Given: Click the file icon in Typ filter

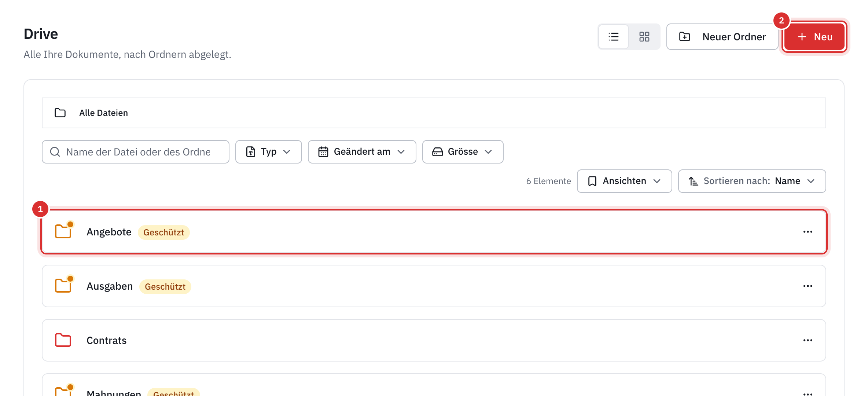Looking at the screenshot, I should tap(251, 152).
